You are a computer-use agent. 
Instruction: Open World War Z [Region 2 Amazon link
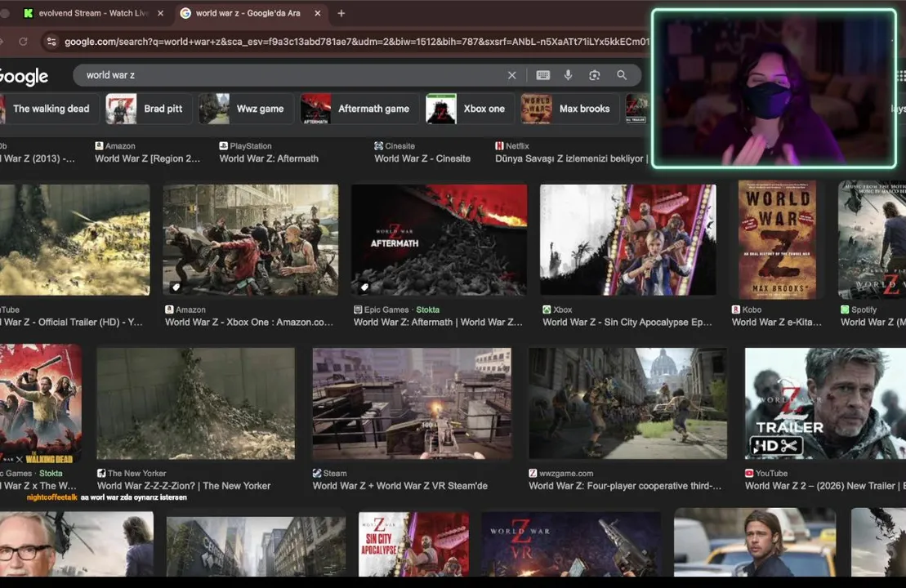(147, 158)
